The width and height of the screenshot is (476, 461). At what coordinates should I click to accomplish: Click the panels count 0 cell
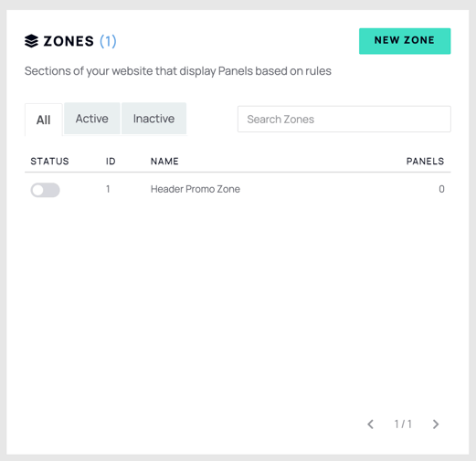tap(441, 189)
